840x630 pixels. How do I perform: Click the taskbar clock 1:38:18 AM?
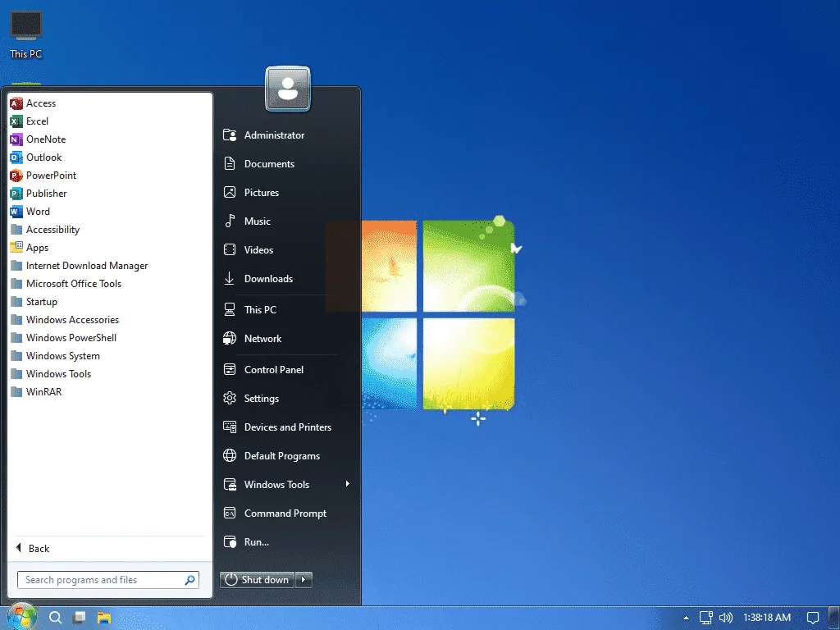coord(767,618)
